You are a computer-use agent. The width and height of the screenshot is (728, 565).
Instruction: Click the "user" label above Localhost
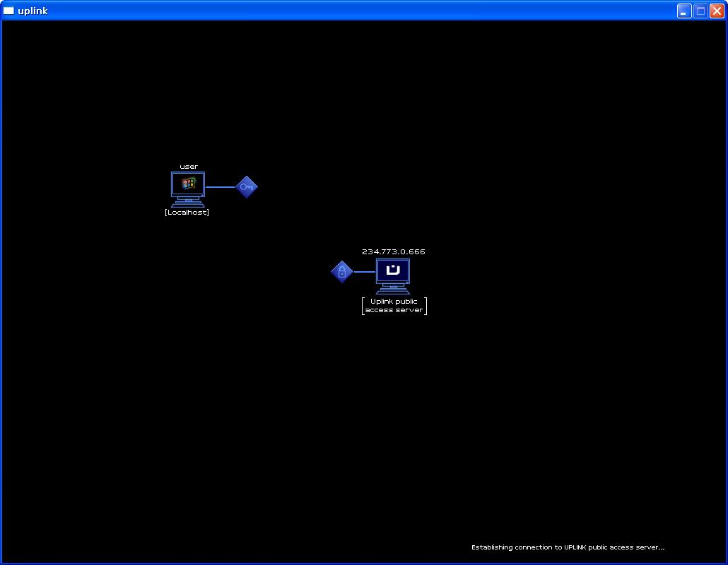coord(189,167)
